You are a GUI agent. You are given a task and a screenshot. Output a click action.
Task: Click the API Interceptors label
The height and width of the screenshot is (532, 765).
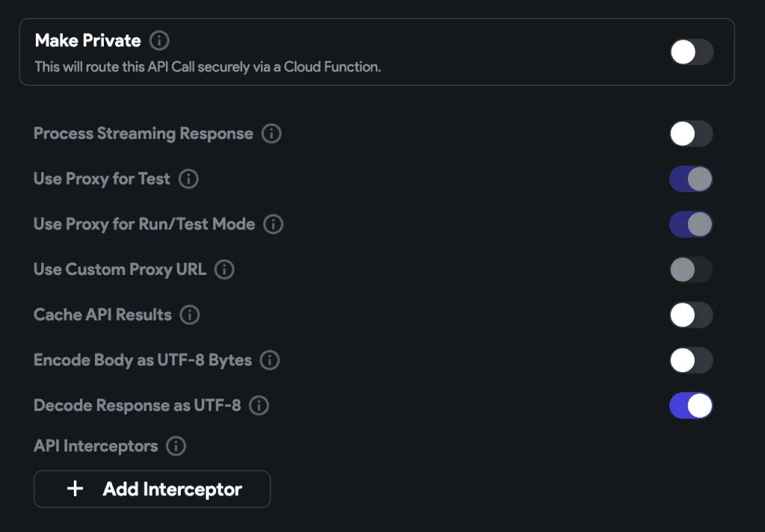point(96,447)
